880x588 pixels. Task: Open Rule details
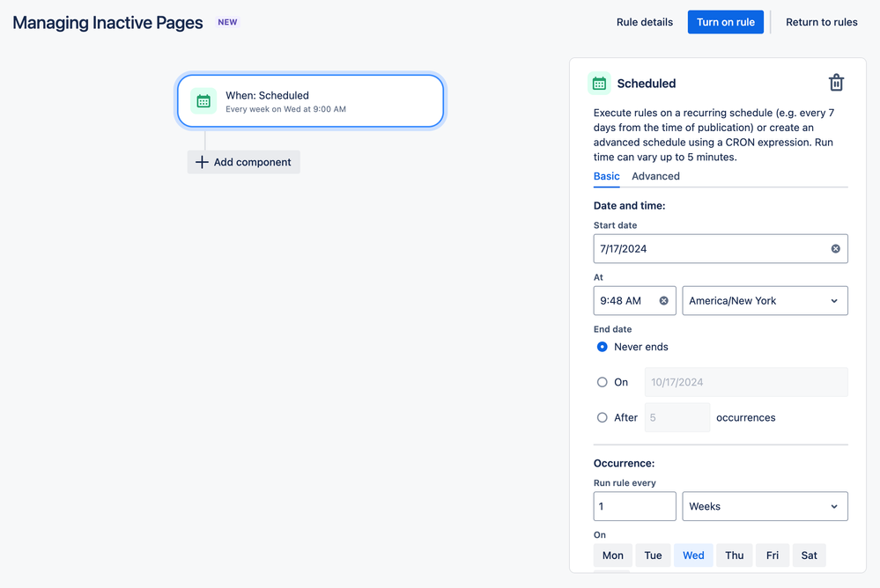point(645,22)
